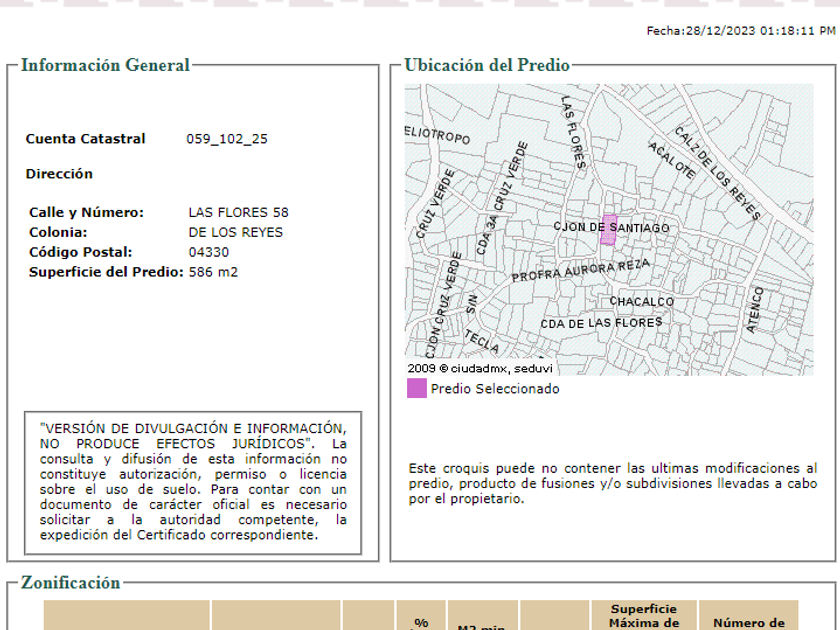Screen dimensions: 840x630
Task: Click the 'TECLA' street label on the map
Action: point(482,341)
